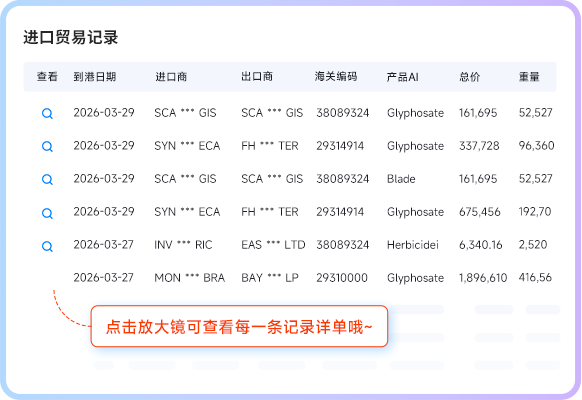Viewport: 582px width, 400px height.
Task: Select Glyphosate in the 337,728 row
Action: pyautogui.click(x=415, y=146)
